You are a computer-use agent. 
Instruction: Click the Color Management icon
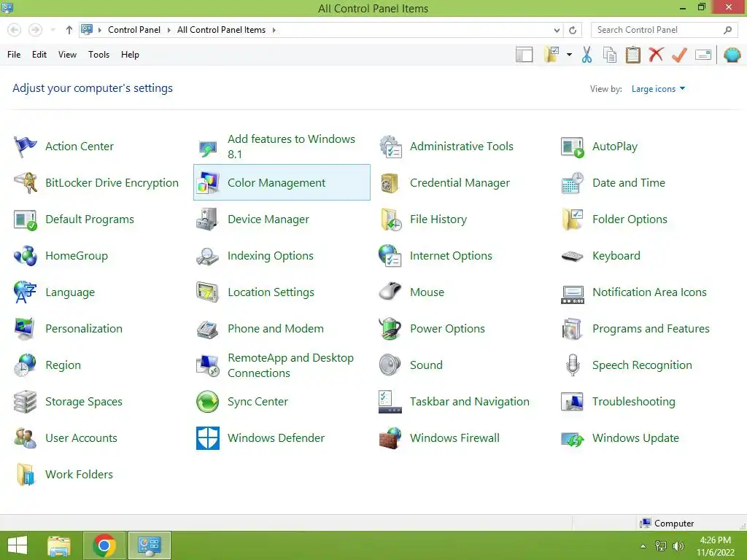208,183
